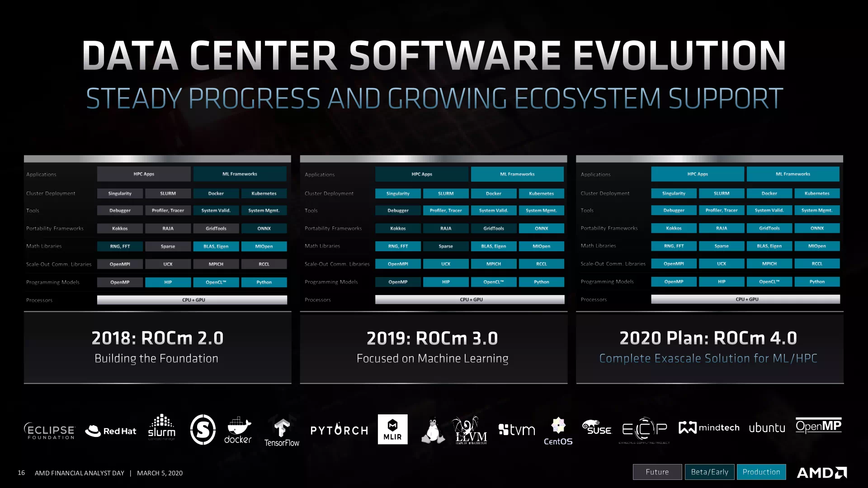Click Sparse in the 2019 panel
Screen dimensions: 868x488
446,246
